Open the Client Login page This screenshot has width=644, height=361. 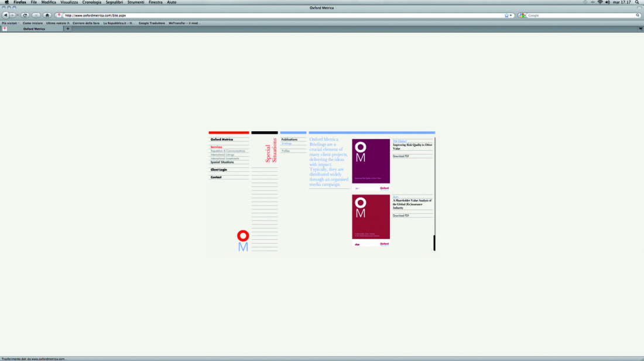[x=218, y=169]
